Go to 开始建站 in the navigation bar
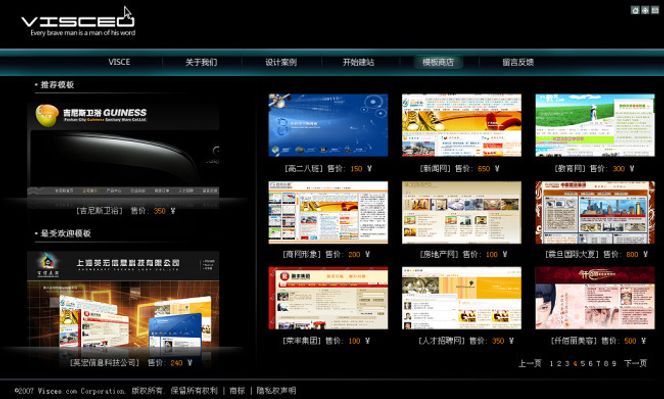The height and width of the screenshot is (399, 664). tap(358, 62)
